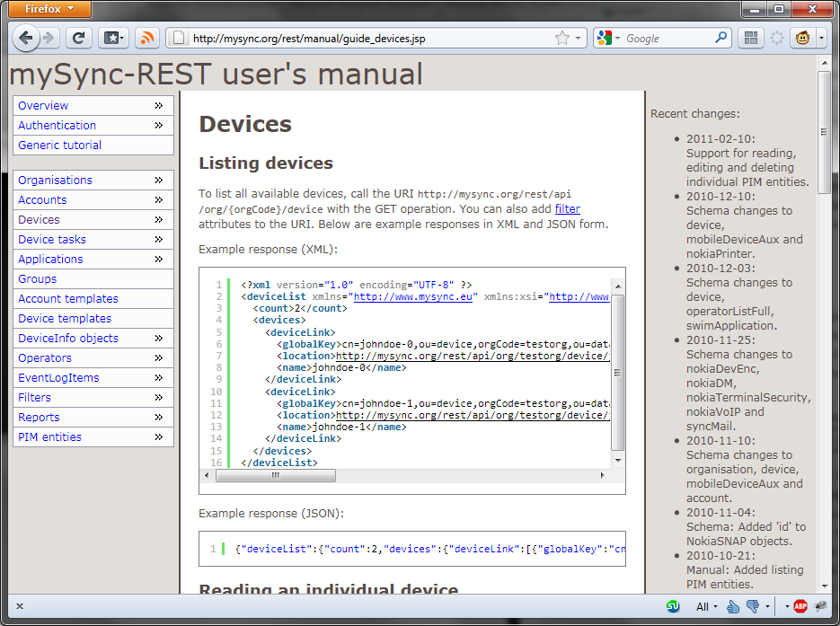Open the bookmarks toolbar button
The height and width of the screenshot is (626, 840).
point(113,38)
